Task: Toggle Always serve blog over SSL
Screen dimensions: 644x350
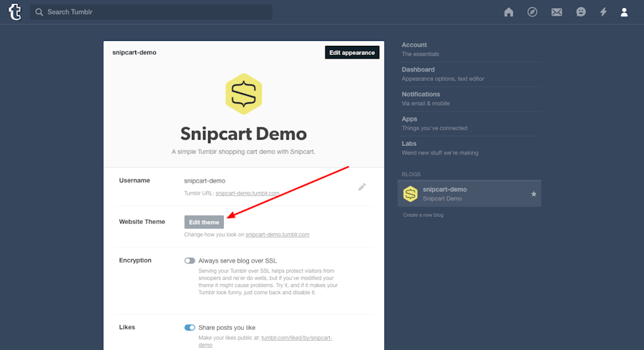Action: click(x=190, y=261)
